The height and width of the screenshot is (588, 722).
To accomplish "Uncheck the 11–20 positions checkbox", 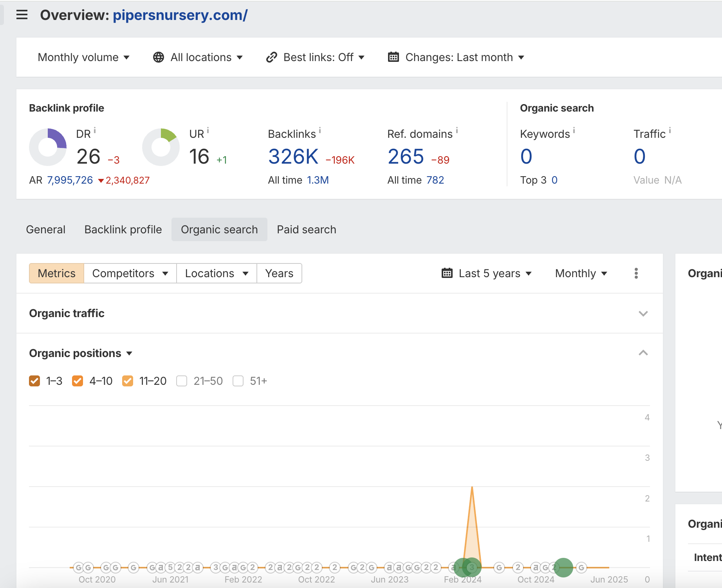I will click(128, 381).
